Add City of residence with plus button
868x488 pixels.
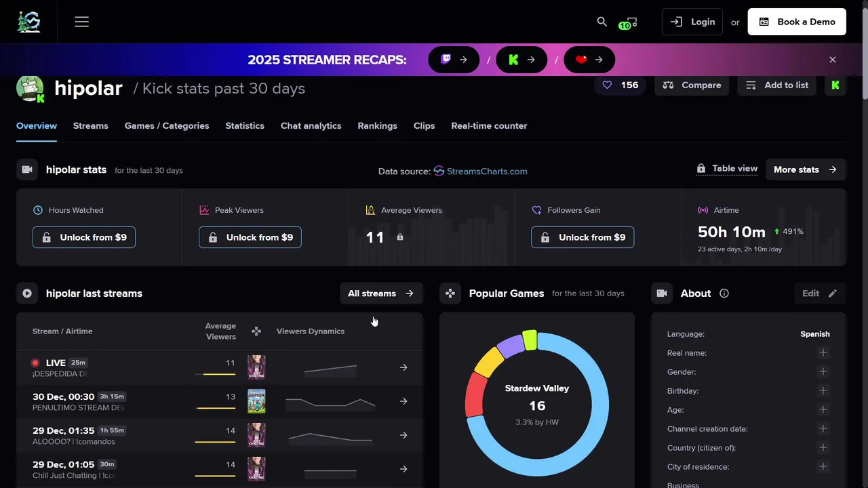[x=823, y=466]
